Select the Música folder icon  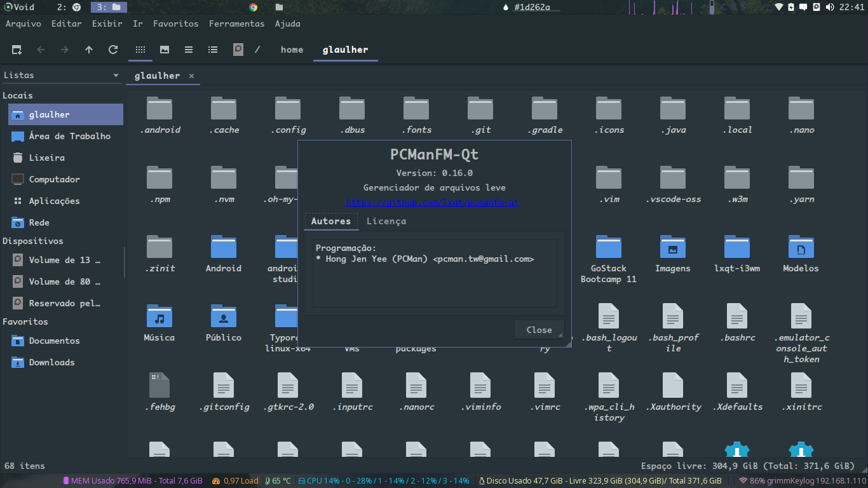pos(159,316)
